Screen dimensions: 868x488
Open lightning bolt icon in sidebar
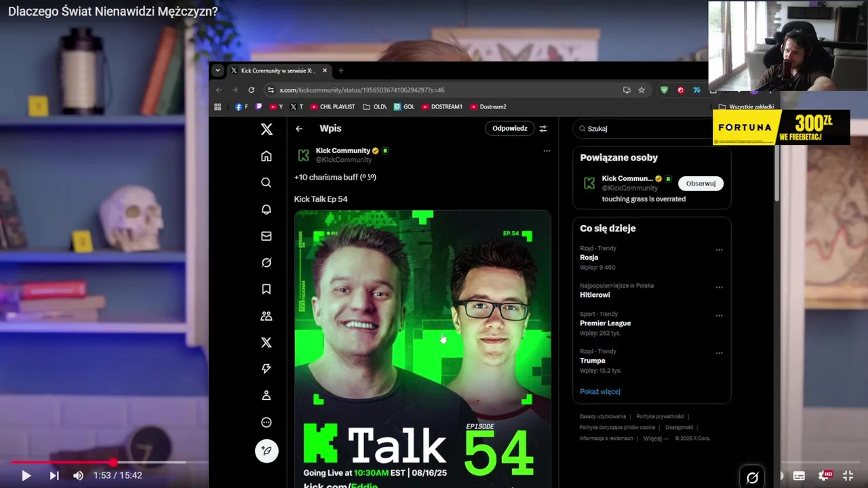coord(267,369)
